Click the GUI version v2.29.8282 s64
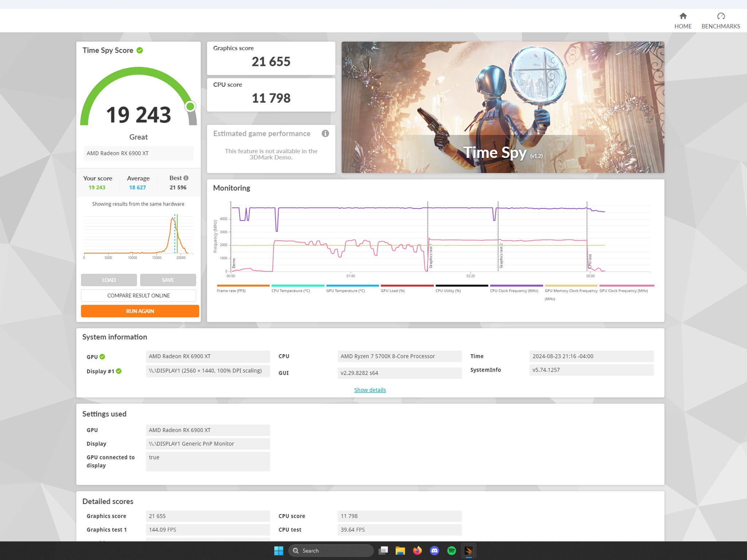The width and height of the screenshot is (747, 560). tap(399, 373)
